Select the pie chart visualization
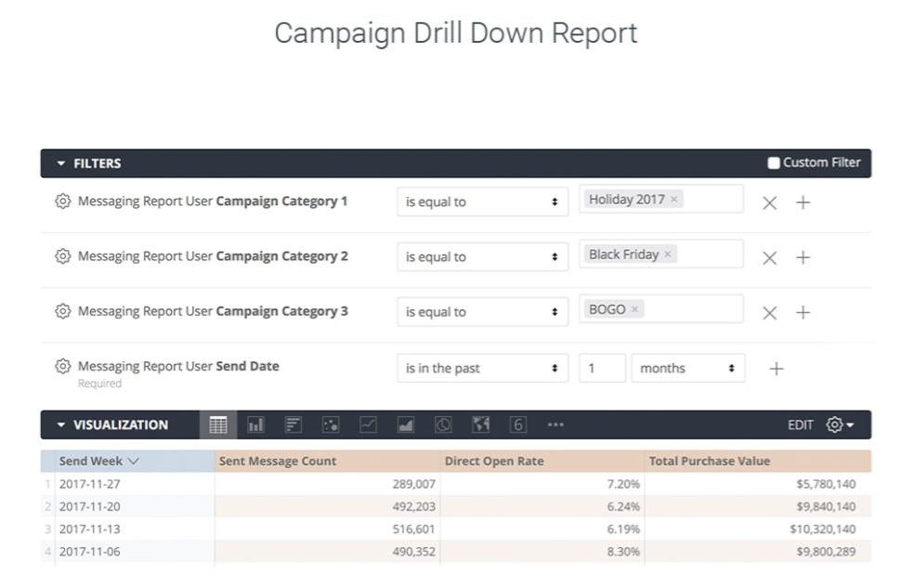This screenshot has width=913, height=588. tap(443, 425)
